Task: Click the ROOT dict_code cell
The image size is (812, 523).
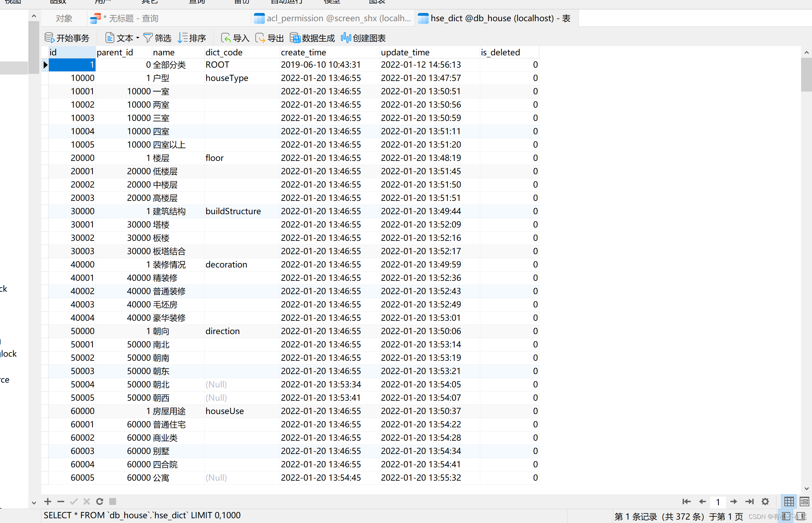Action: 242,65
